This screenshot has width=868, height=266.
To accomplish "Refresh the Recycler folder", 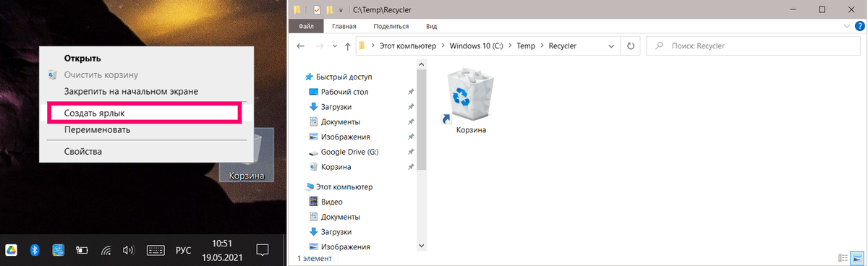I will 630,46.
